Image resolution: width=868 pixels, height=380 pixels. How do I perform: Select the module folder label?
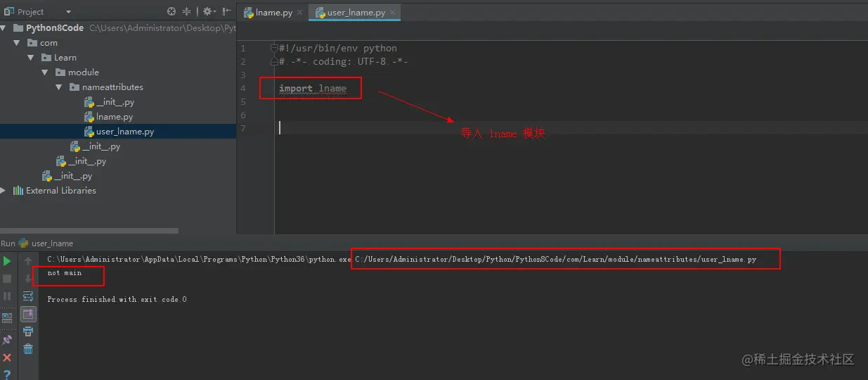pos(84,72)
